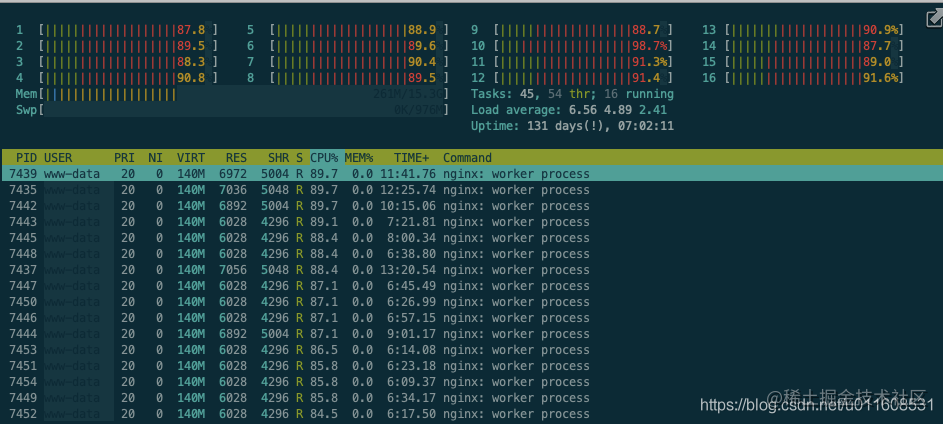Open the external link icon at top right

click(934, 19)
